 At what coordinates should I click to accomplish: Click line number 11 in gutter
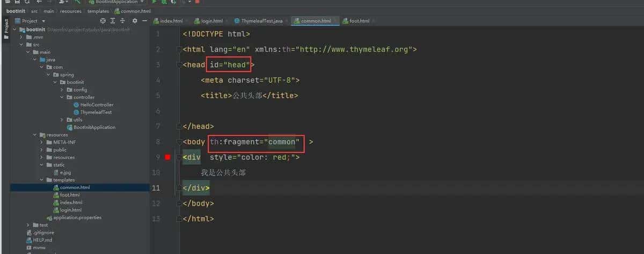pyautogui.click(x=156, y=188)
